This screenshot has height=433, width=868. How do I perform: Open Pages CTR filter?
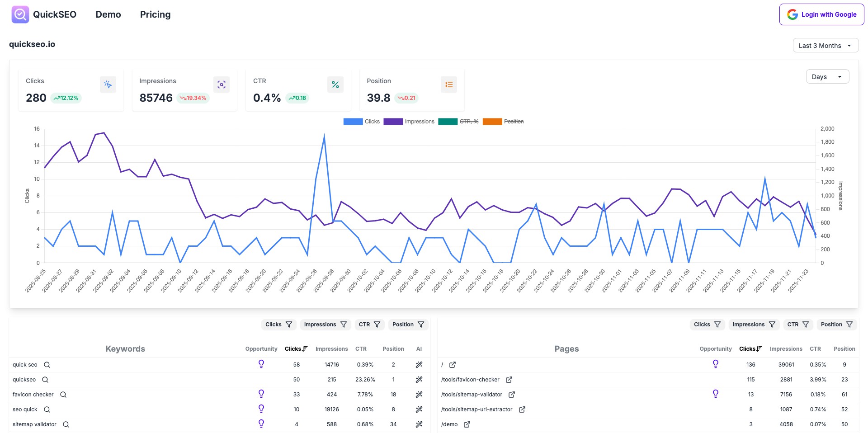(798, 325)
